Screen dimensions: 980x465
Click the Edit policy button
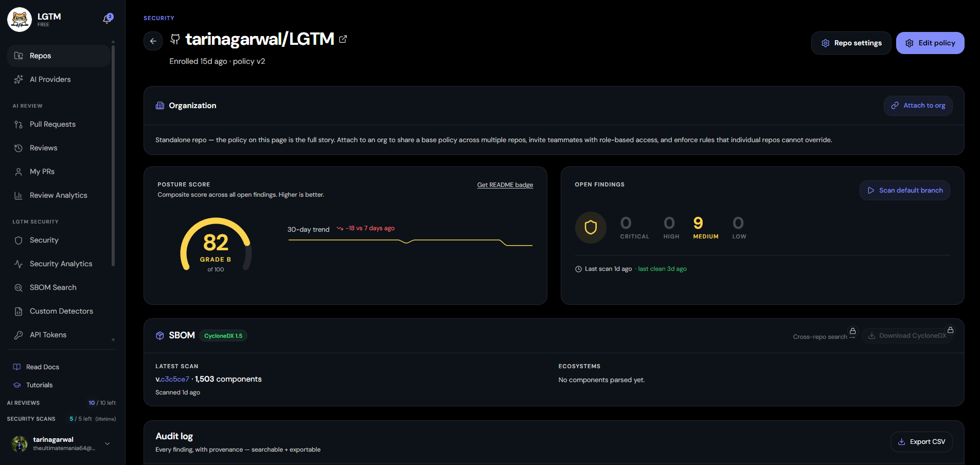click(x=930, y=43)
